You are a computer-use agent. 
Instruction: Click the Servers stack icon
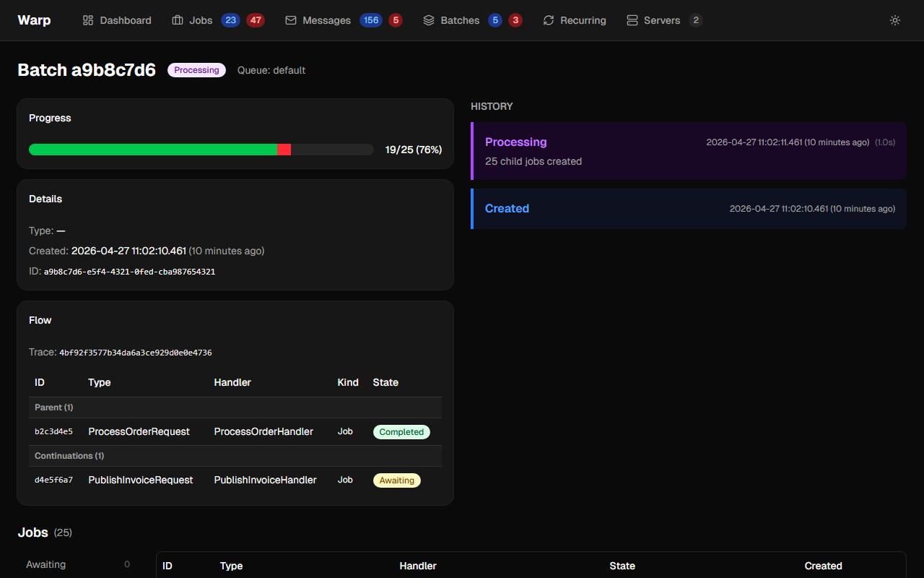[632, 20]
